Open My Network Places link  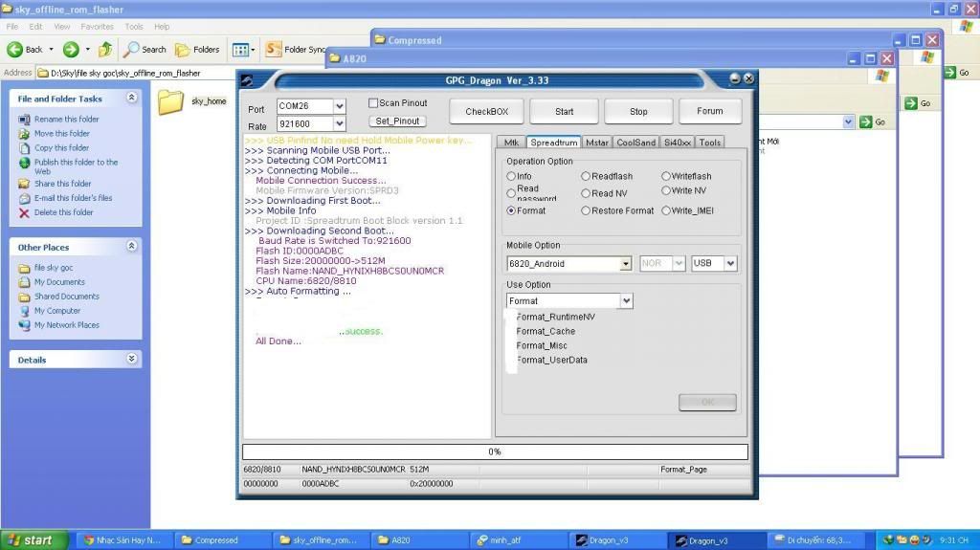66,325
